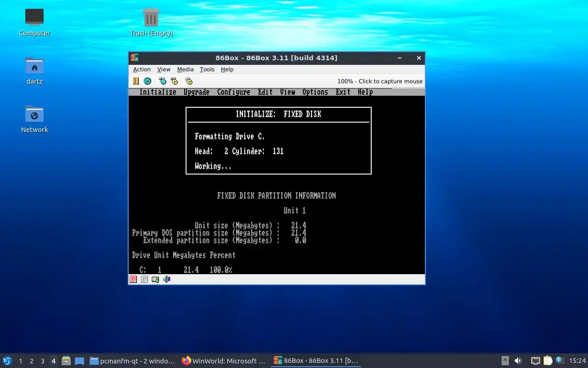The width and height of the screenshot is (588, 368).
Task: Click the file manager launcher in taskbar
Action: click(x=66, y=361)
